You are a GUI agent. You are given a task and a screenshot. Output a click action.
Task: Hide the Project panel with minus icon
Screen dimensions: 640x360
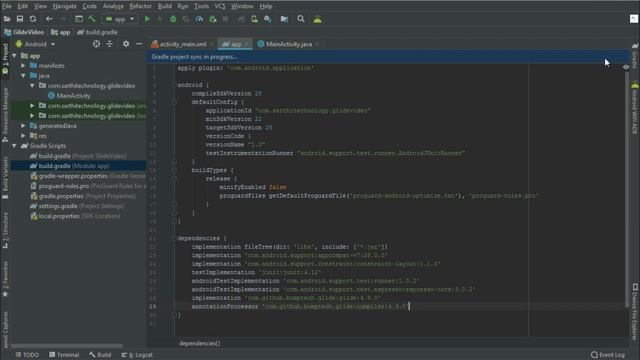click(139, 44)
